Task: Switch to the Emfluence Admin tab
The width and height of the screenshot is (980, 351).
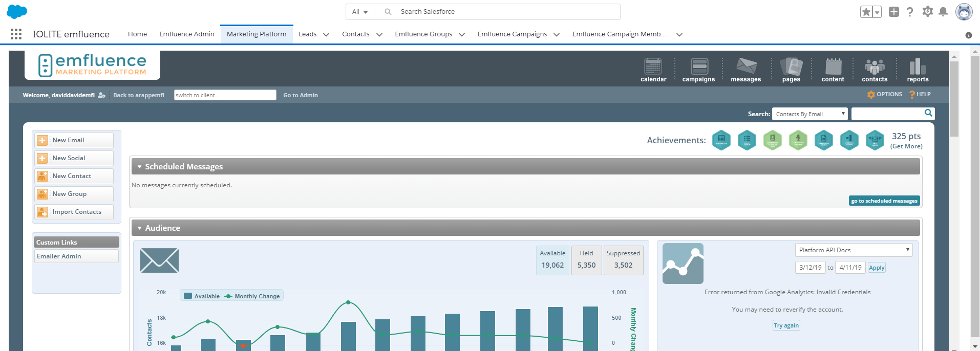Action: pyautogui.click(x=187, y=34)
